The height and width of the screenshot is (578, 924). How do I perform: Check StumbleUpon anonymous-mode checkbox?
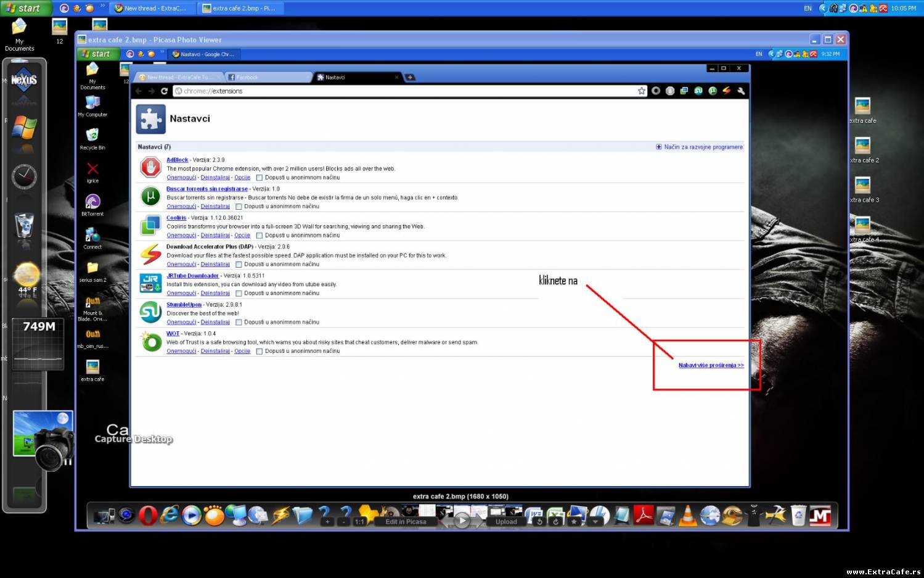coord(239,323)
